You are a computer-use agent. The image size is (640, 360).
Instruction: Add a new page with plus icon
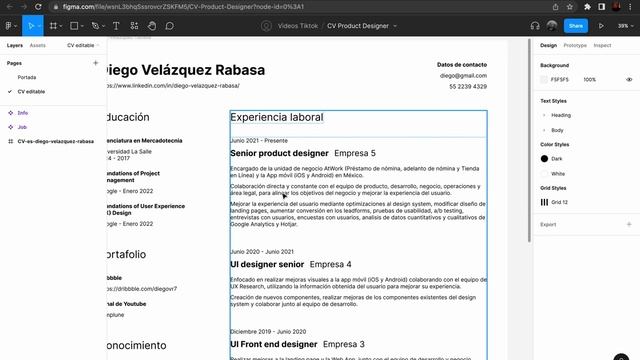pos(96,63)
